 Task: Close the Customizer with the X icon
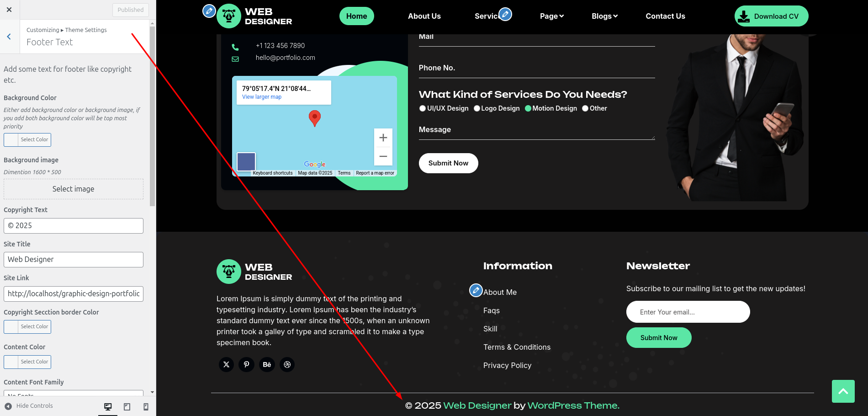(x=9, y=10)
